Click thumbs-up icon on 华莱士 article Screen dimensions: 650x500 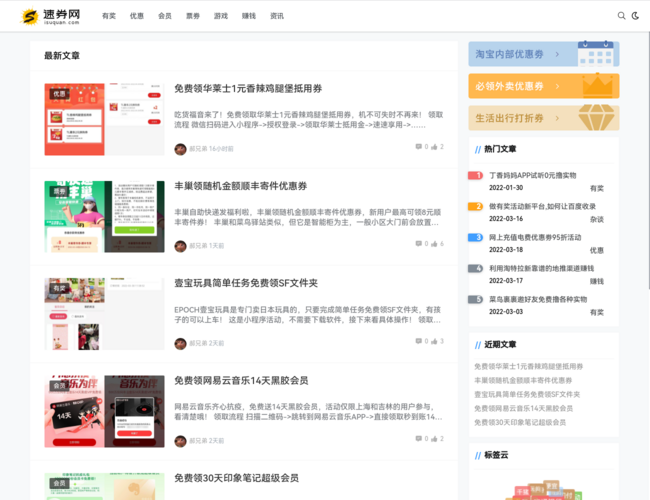434,146
